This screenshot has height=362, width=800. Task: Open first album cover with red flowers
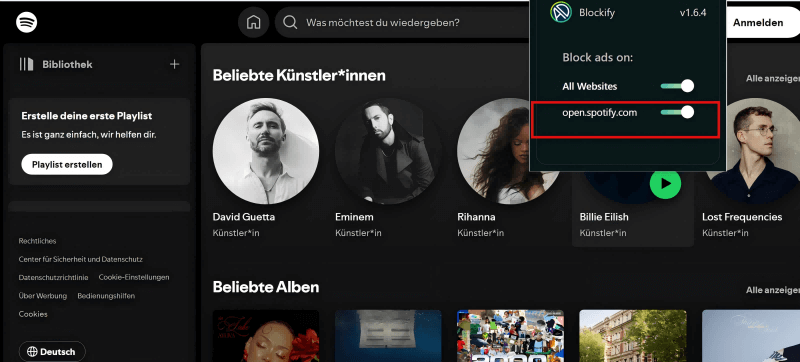[266, 336]
